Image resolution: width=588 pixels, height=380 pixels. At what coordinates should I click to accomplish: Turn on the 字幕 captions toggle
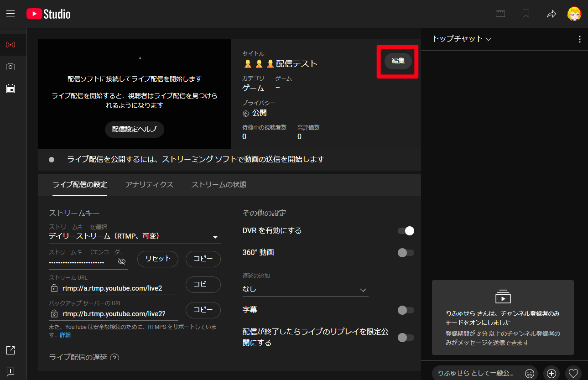pos(406,310)
